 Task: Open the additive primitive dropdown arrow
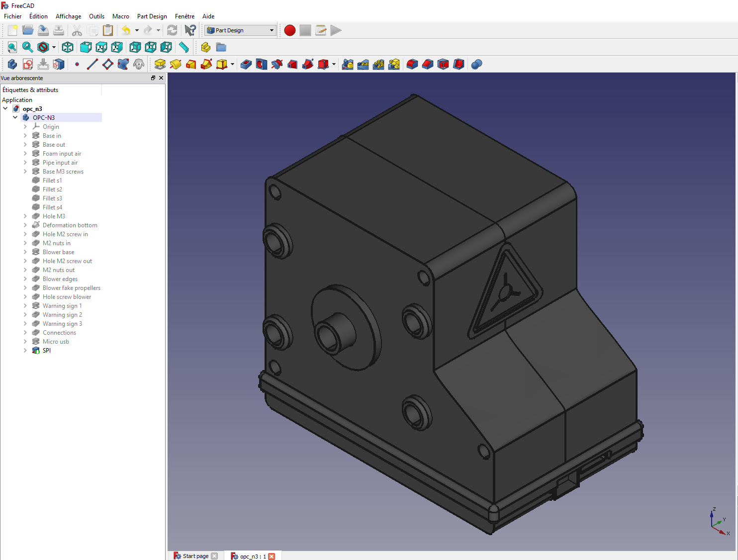point(232,64)
